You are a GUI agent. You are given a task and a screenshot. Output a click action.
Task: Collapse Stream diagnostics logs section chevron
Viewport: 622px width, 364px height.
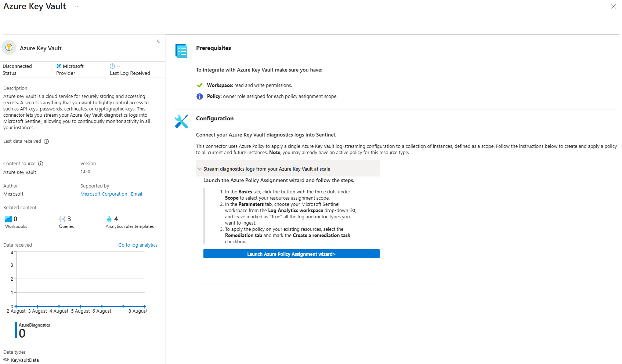[200, 169]
